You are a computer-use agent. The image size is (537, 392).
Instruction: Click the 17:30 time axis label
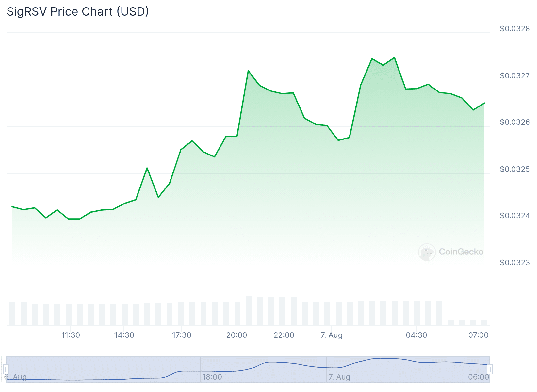click(182, 335)
